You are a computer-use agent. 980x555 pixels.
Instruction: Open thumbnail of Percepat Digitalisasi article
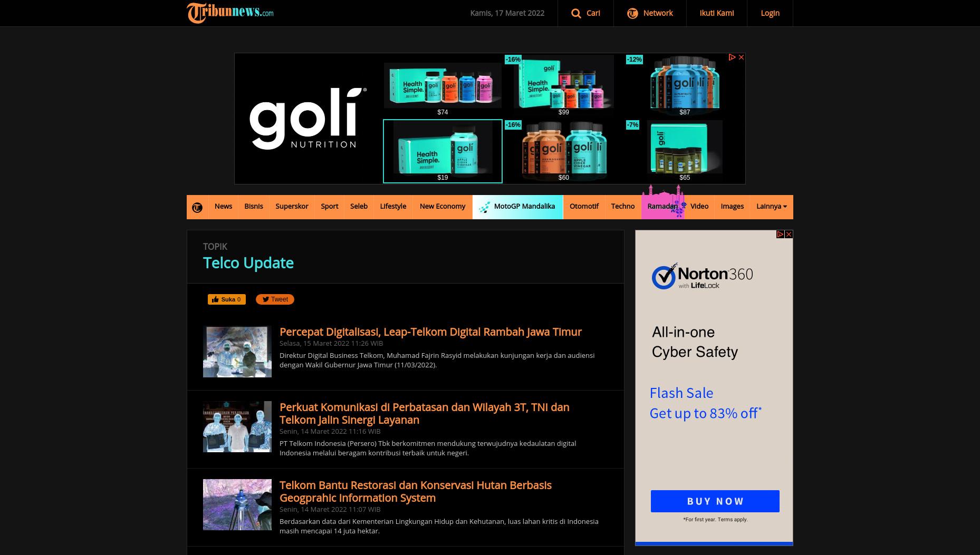(x=237, y=352)
